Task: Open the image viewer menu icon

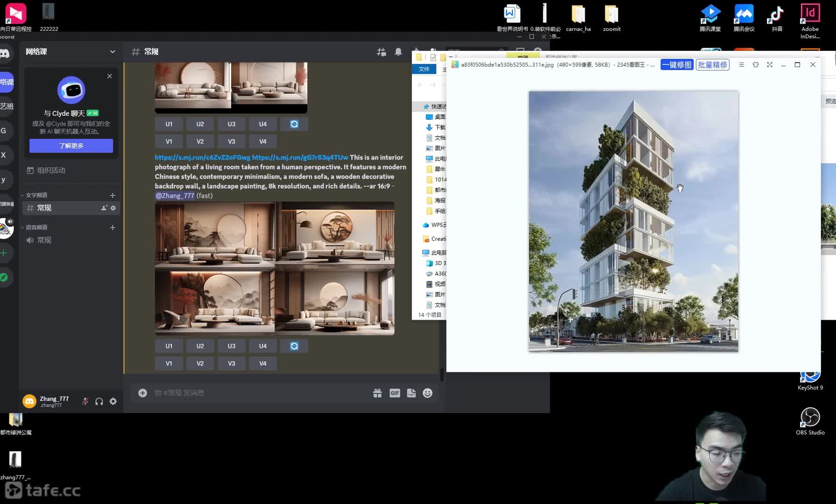Action: [741, 65]
